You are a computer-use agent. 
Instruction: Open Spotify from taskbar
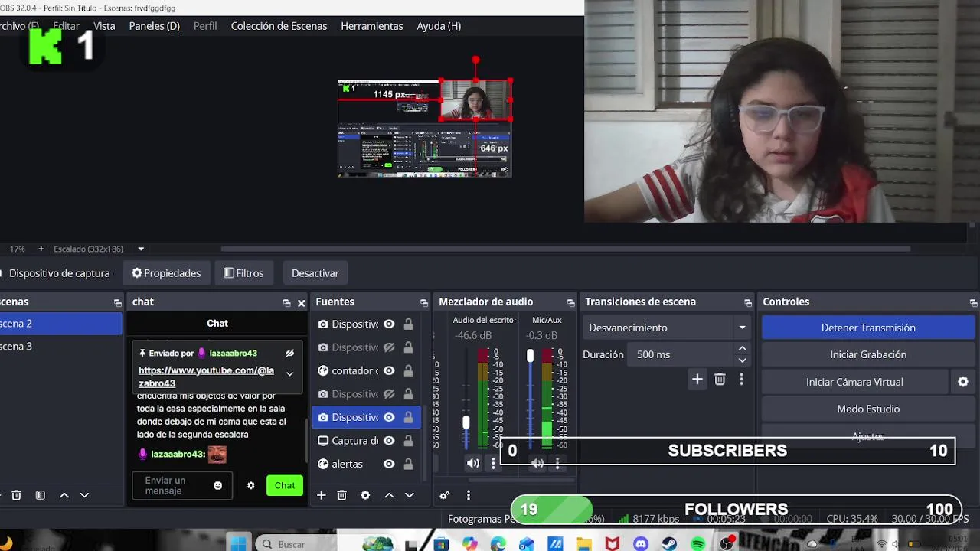697,544
